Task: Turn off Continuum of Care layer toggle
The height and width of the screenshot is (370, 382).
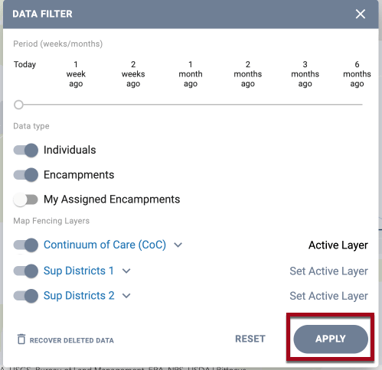Action: click(x=26, y=245)
